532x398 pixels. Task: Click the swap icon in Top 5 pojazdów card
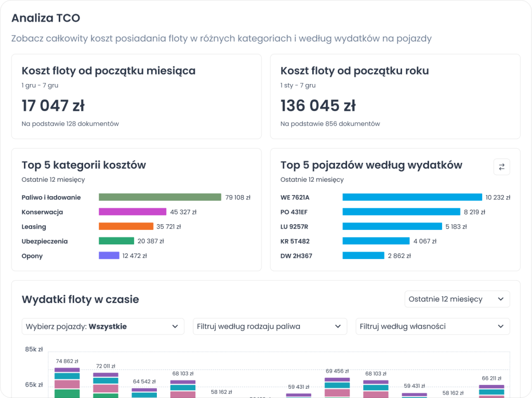[501, 167]
